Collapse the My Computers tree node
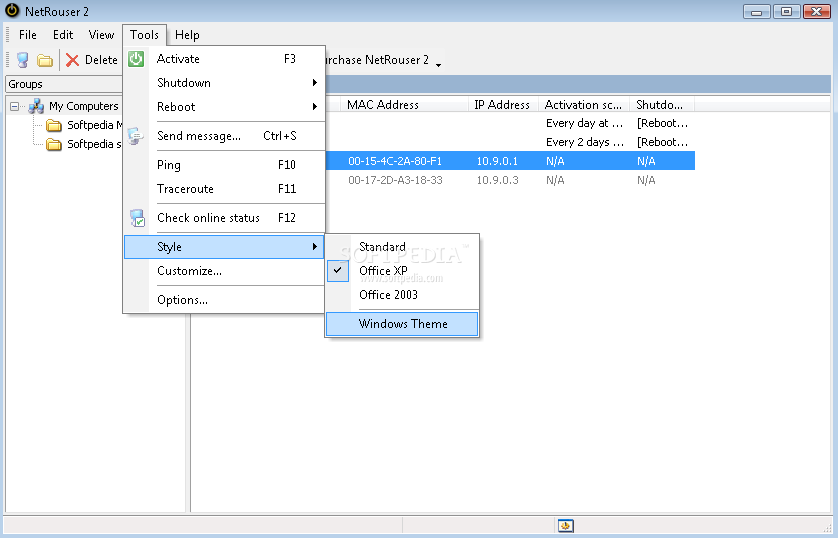The image size is (838, 538). pos(14,106)
